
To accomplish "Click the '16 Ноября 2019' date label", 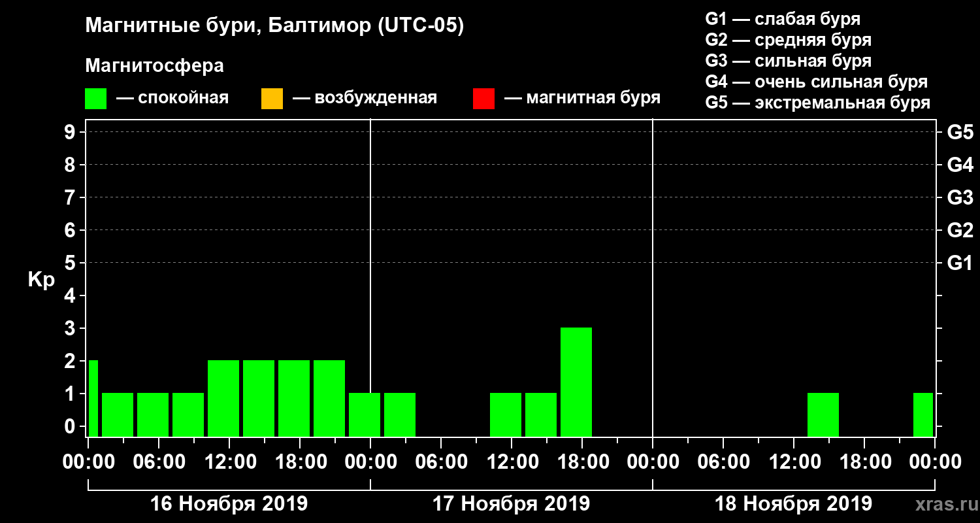I will click(229, 504).
